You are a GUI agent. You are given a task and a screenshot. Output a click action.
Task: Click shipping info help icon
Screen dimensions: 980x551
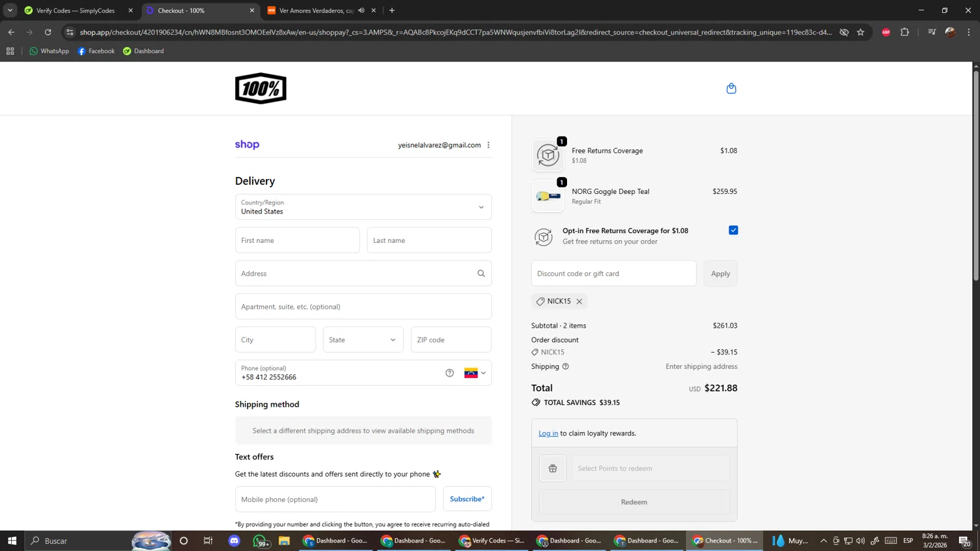coord(566,366)
